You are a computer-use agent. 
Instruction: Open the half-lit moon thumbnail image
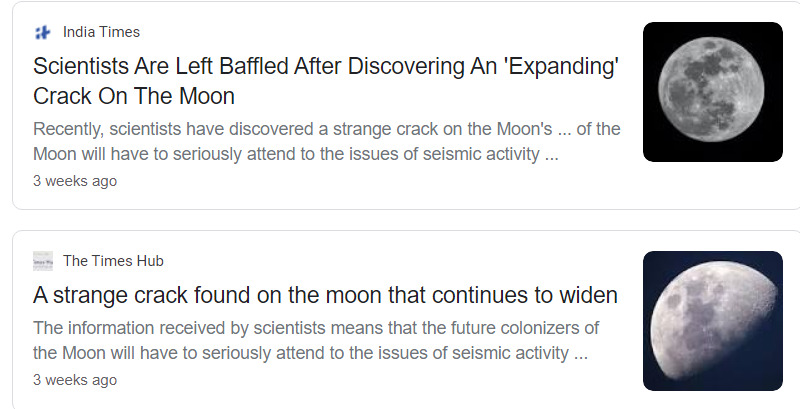(x=712, y=321)
